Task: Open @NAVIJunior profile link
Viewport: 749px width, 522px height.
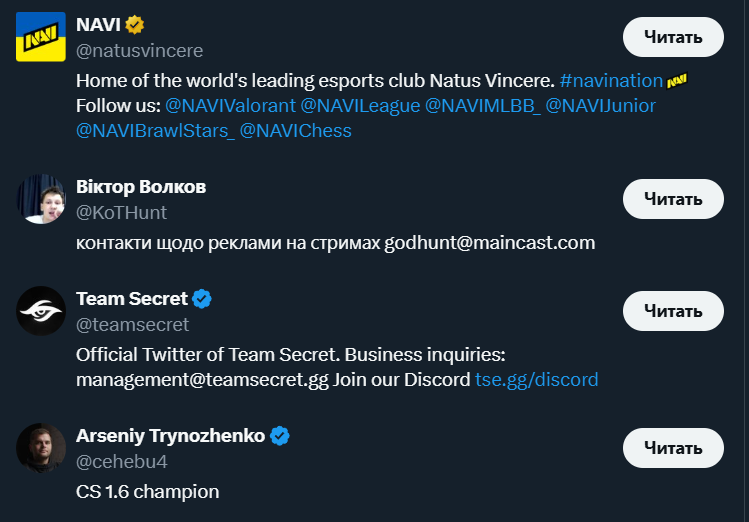Action: point(600,105)
